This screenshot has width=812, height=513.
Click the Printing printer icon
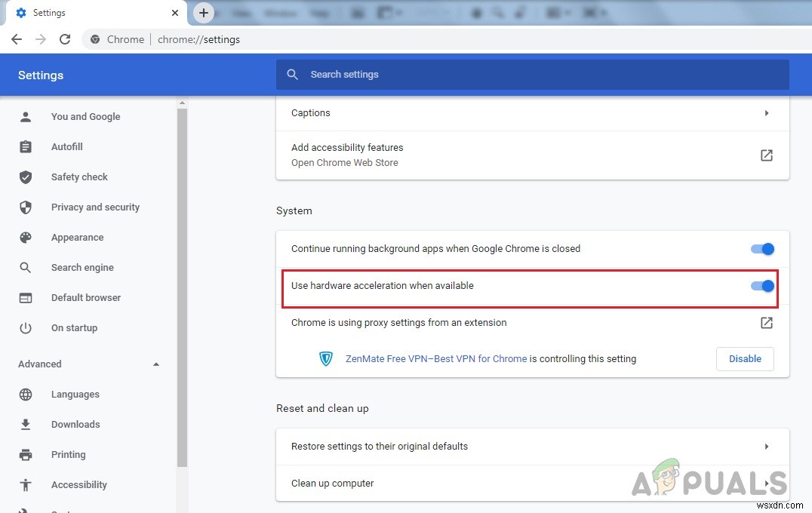point(26,454)
